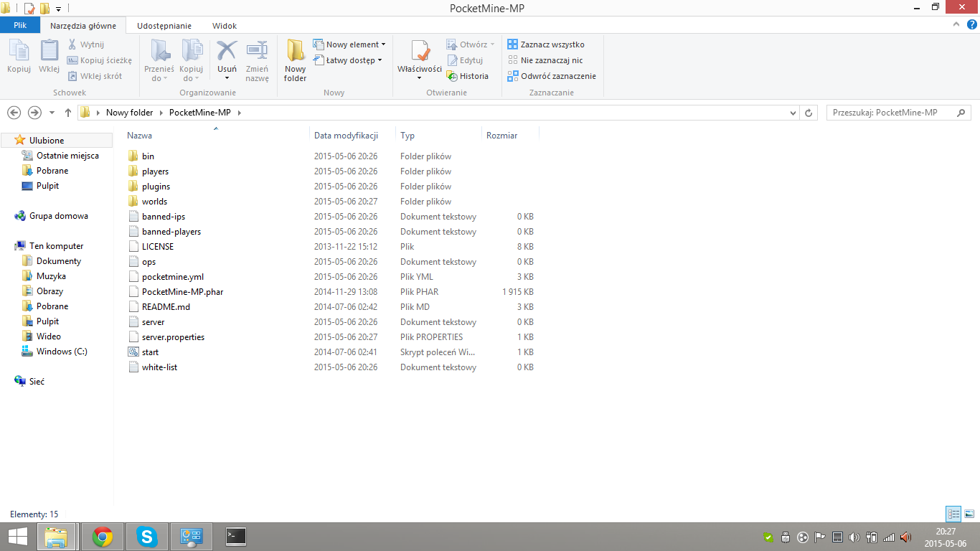Click Wklej skrót in the ribbon

tap(95, 76)
